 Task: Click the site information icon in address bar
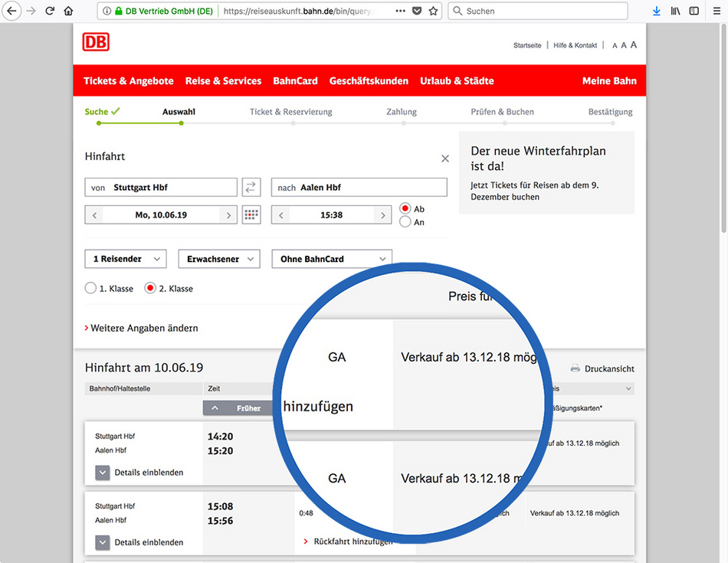pyautogui.click(x=107, y=11)
